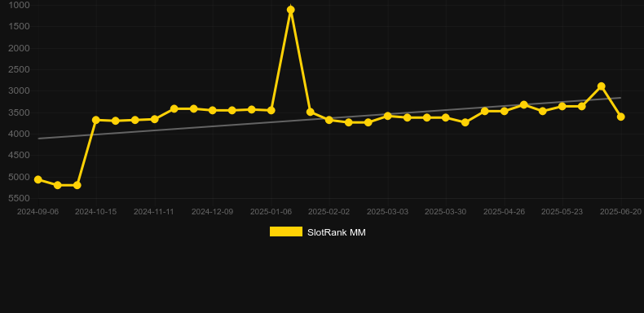Select the data point above 2024-12-09
The width and height of the screenshot is (644, 313).
point(213,111)
